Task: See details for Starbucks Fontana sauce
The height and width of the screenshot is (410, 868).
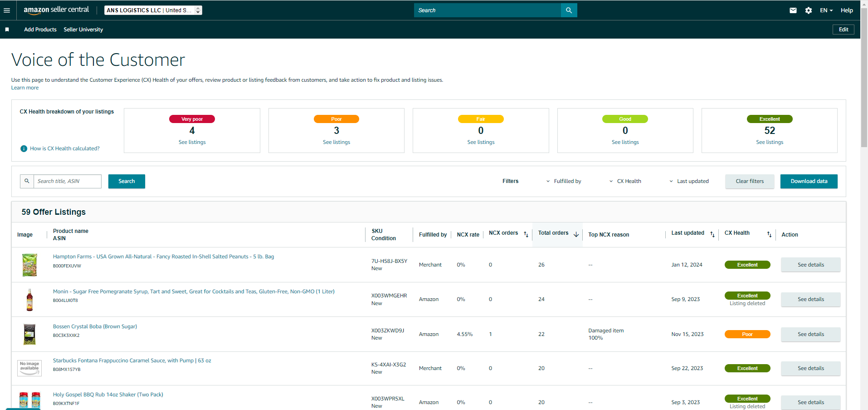Action: click(811, 368)
